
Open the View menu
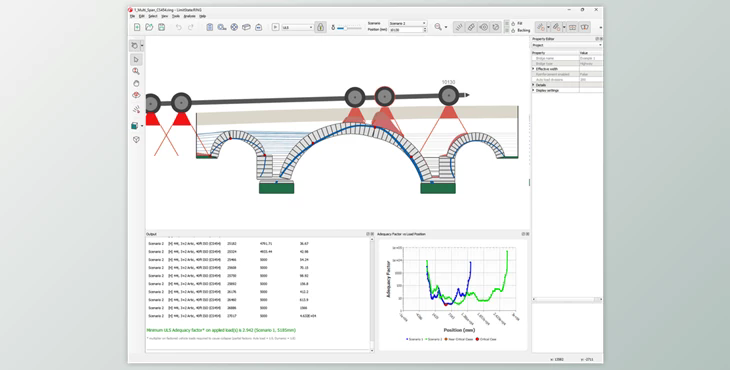point(164,16)
